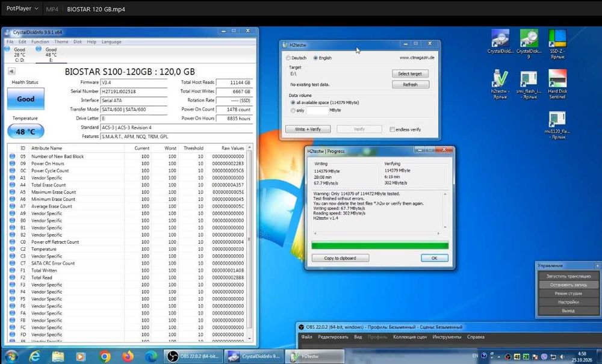This screenshot has height=364, width=602.
Task: Launch Microsoft Edge from the taskbar
Action: point(151,356)
